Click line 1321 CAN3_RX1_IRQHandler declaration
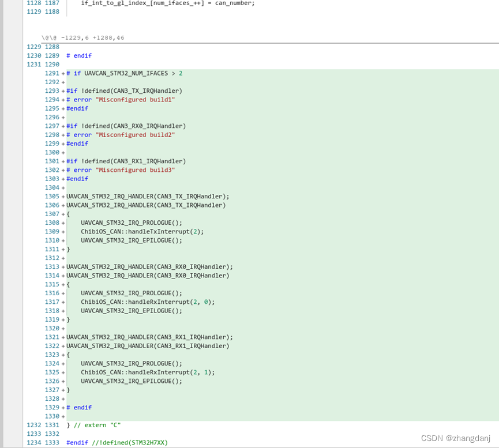The image size is (499, 448). (x=149, y=337)
